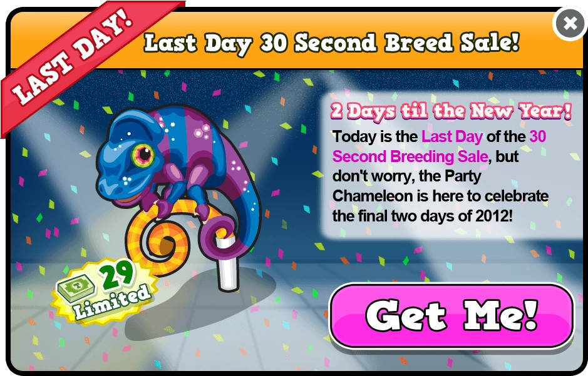Select the Party Chameleon's blue head
The image size is (588, 376).
125,156
